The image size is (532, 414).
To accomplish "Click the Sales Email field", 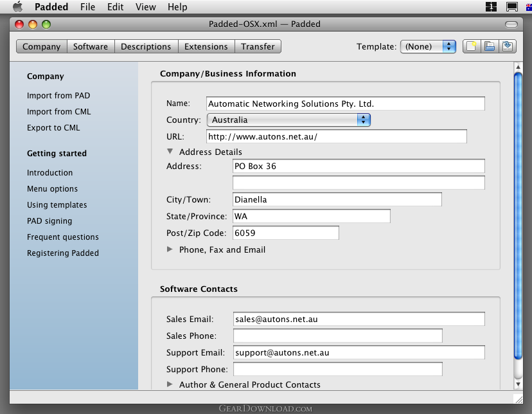I will point(359,319).
